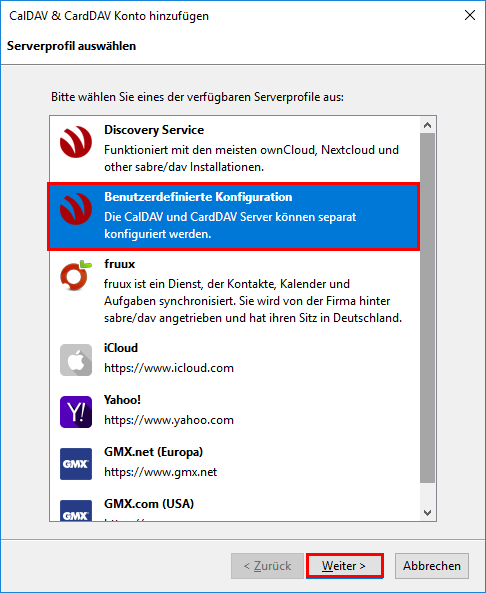Click the iCloud Apple logo icon
The image size is (486, 593).
pos(76,360)
